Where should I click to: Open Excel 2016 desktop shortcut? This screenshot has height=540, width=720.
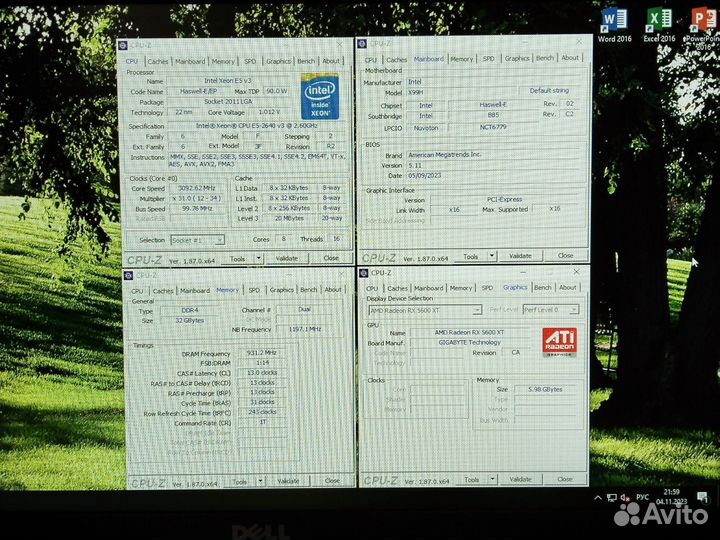pyautogui.click(x=659, y=26)
